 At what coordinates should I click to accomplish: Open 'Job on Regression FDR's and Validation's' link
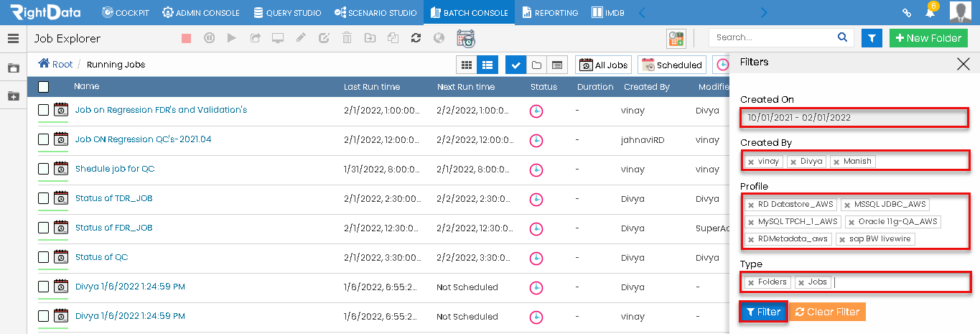pyautogui.click(x=161, y=110)
